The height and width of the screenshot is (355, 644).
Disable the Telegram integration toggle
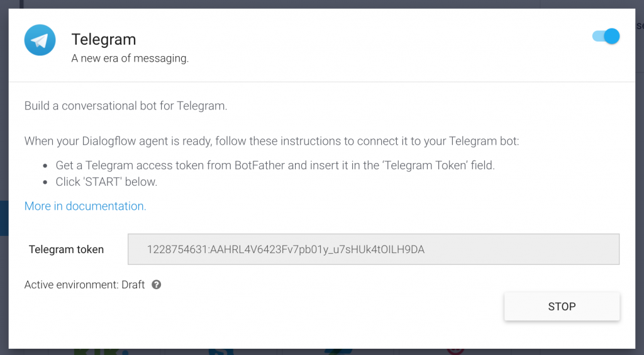click(x=606, y=37)
